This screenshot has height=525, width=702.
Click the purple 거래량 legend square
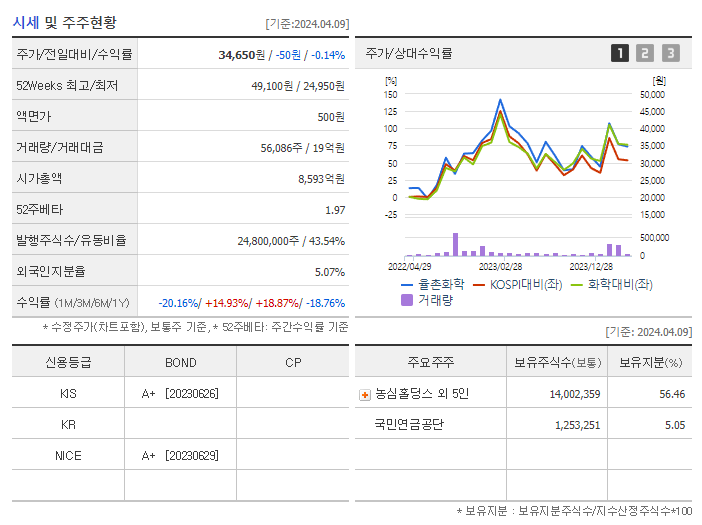[407, 300]
